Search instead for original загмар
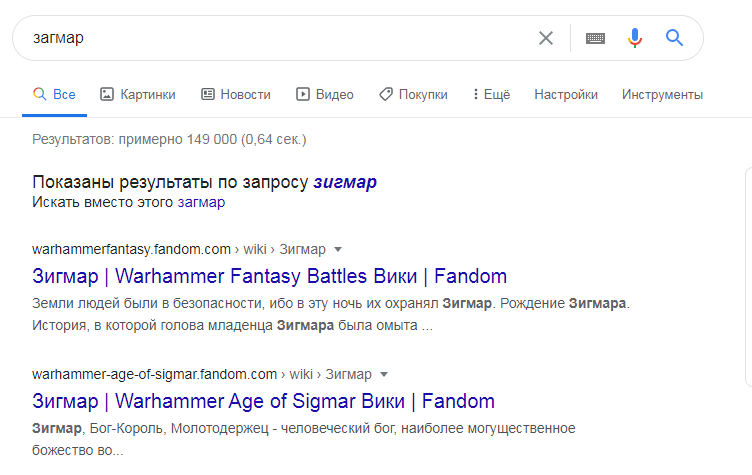The width and height of the screenshot is (752, 475). [x=201, y=202]
